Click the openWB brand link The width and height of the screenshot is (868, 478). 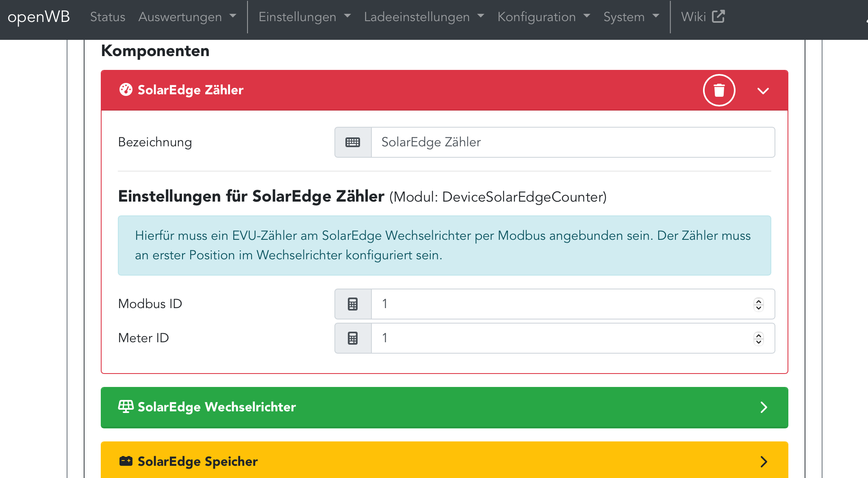(x=39, y=17)
